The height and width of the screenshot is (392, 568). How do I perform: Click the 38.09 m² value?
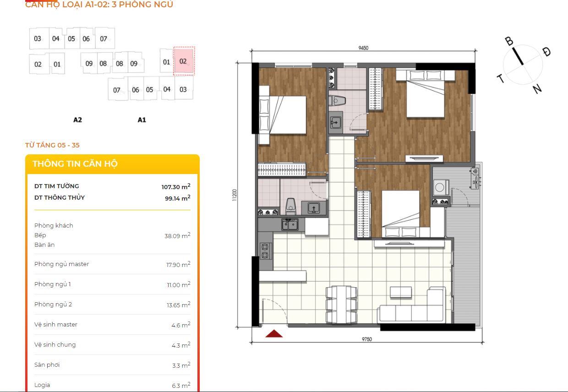pos(177,236)
